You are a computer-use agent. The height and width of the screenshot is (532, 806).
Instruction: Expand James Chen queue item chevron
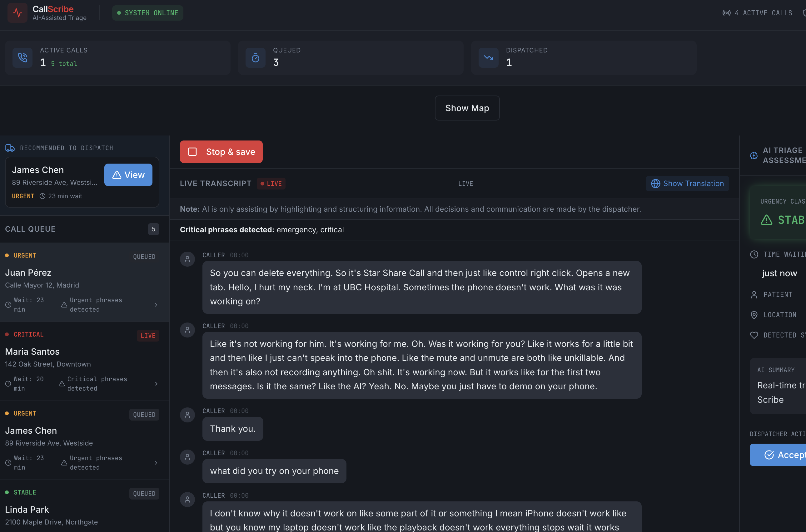(x=156, y=463)
